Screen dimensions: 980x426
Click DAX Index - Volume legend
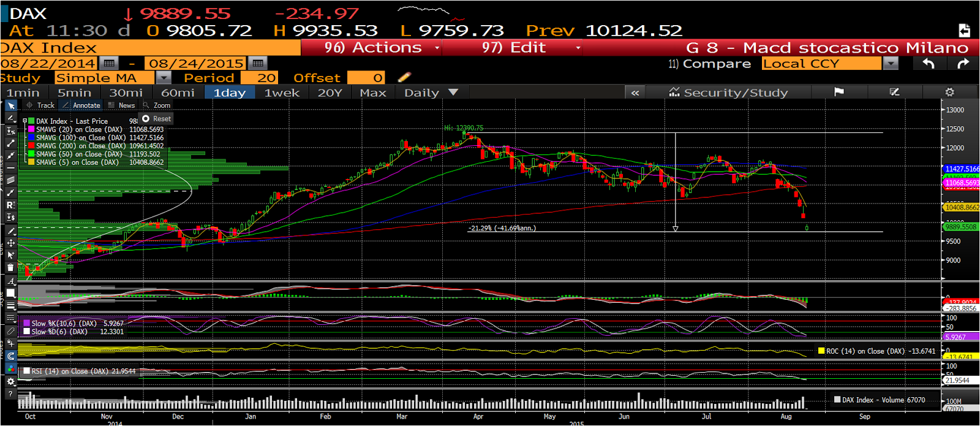click(880, 400)
